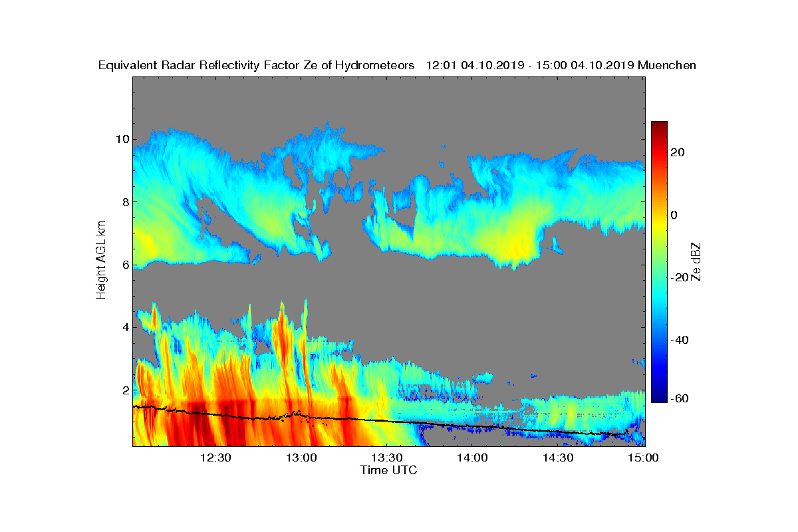
Task: Click the colorbar value 20
Action: pos(679,152)
